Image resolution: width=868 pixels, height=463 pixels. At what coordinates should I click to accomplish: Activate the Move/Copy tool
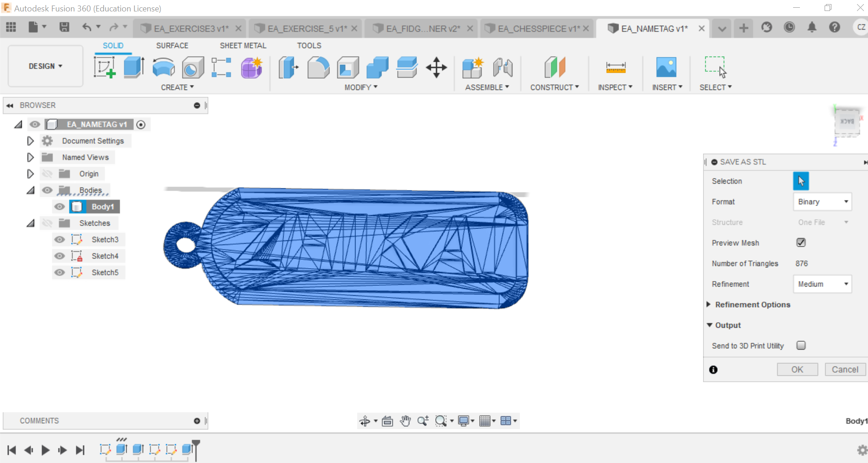[436, 67]
